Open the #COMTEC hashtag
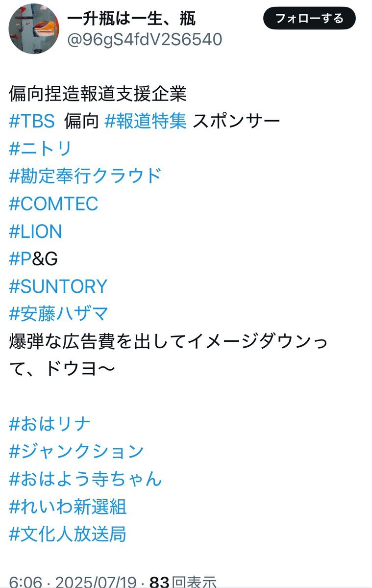This screenshot has width=372, height=588. 53,204
